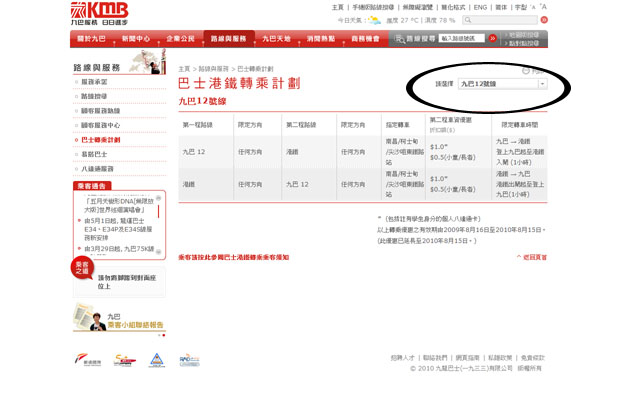Click breadcrumb 路線與服務 link
Image resolution: width=630 pixels, height=420 pixels.
pyautogui.click(x=213, y=69)
